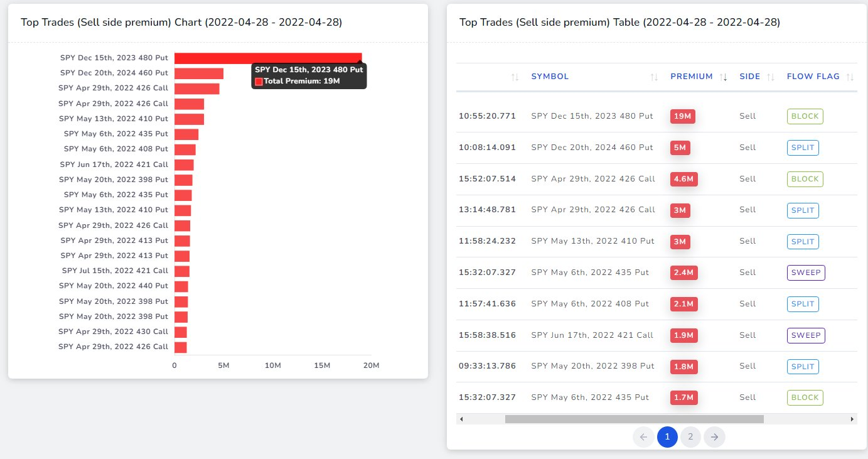Screen dimensions: 868x459
Task: Click timestamp 10:55:20.771 in table
Action: point(487,116)
